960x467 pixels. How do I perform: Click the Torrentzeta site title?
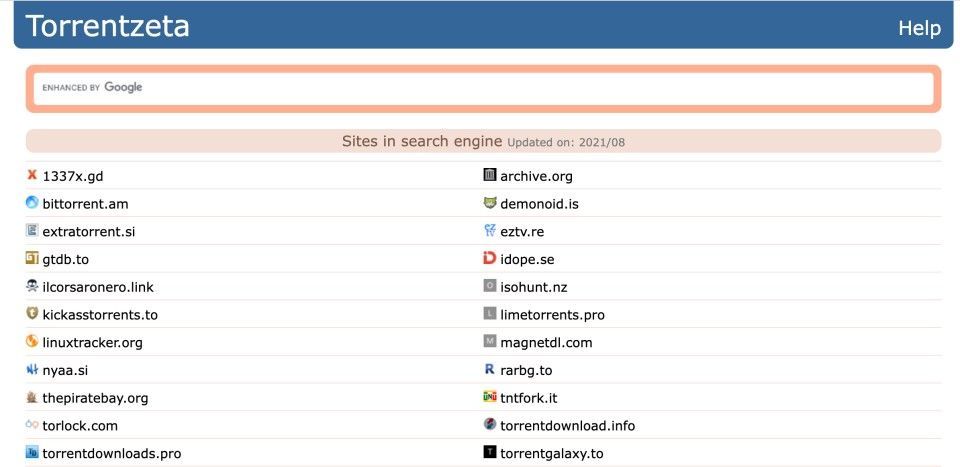(x=107, y=26)
